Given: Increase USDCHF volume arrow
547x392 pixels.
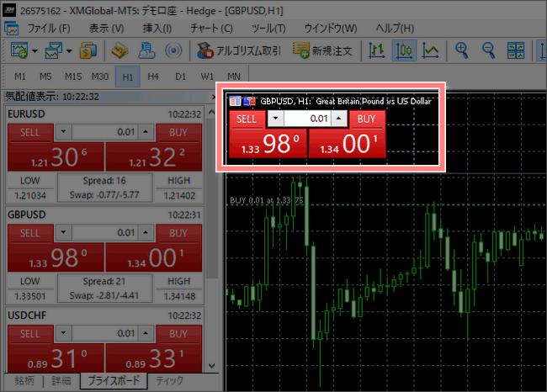Looking at the screenshot, I should (146, 333).
